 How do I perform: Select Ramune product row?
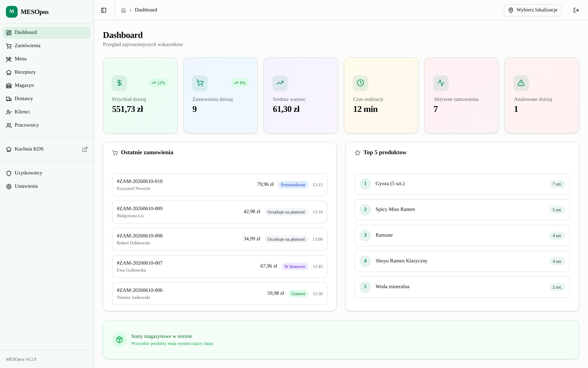coord(462,236)
